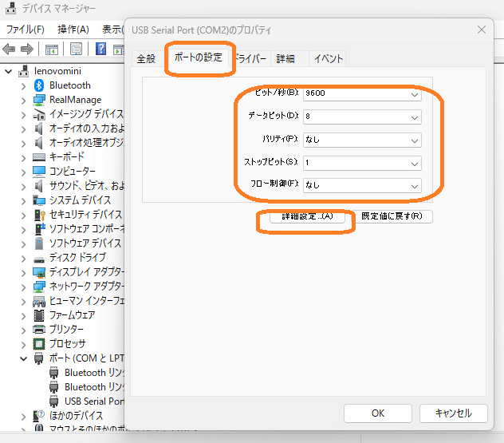Click the Restore Defaults (既定値に戻す) button

click(x=392, y=216)
